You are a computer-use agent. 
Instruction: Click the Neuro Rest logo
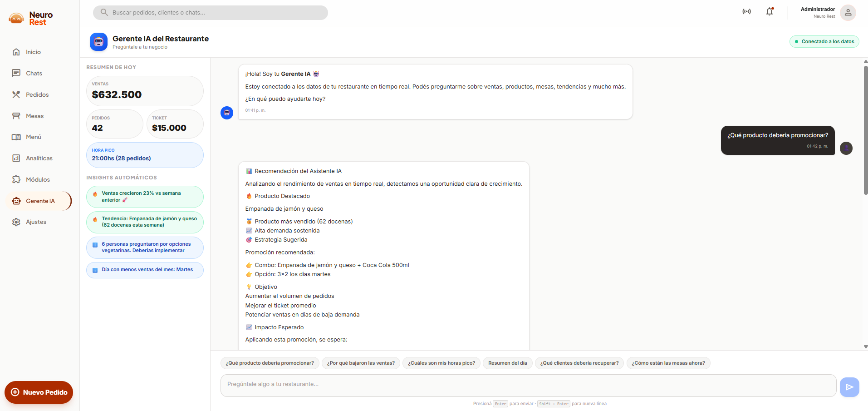point(31,19)
